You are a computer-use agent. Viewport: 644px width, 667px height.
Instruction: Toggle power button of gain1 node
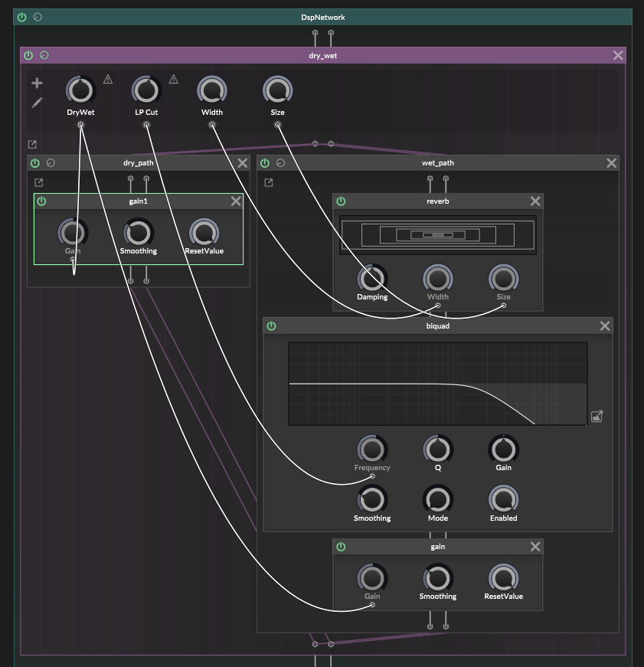point(41,201)
